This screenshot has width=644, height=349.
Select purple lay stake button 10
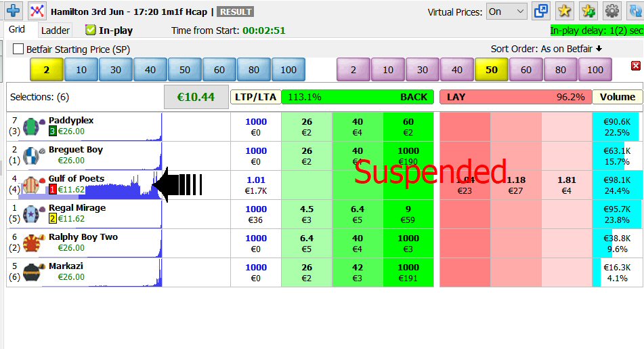[388, 70]
